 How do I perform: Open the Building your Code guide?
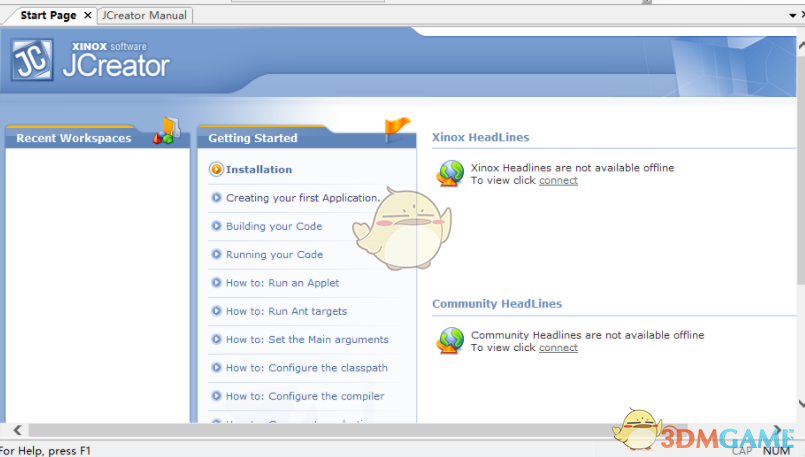274,226
